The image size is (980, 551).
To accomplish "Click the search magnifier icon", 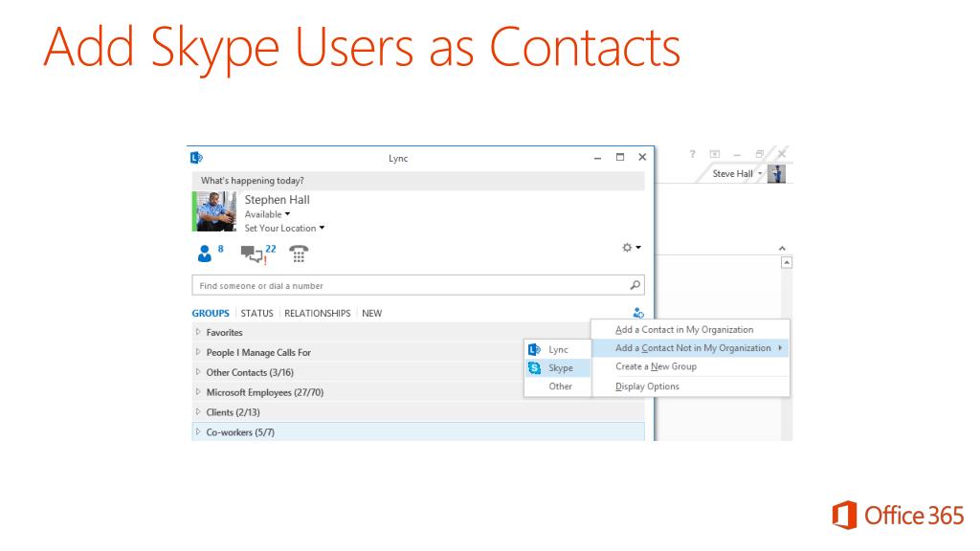I will pos(635,285).
